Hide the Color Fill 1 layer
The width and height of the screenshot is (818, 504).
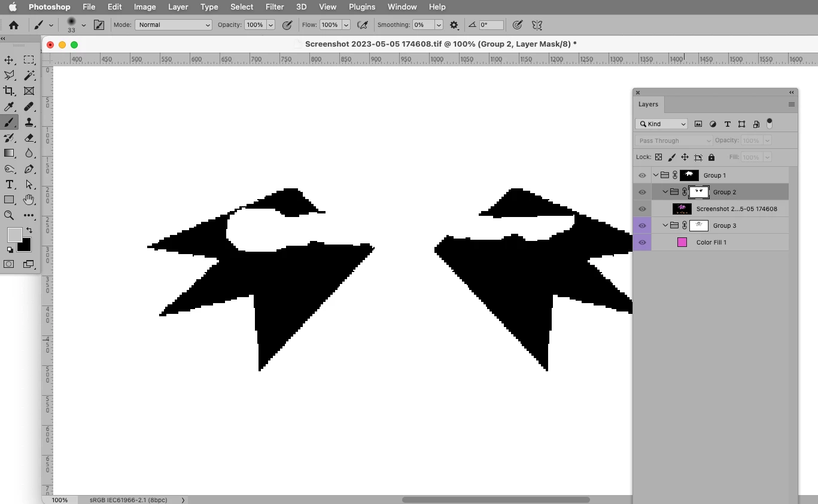click(x=642, y=242)
